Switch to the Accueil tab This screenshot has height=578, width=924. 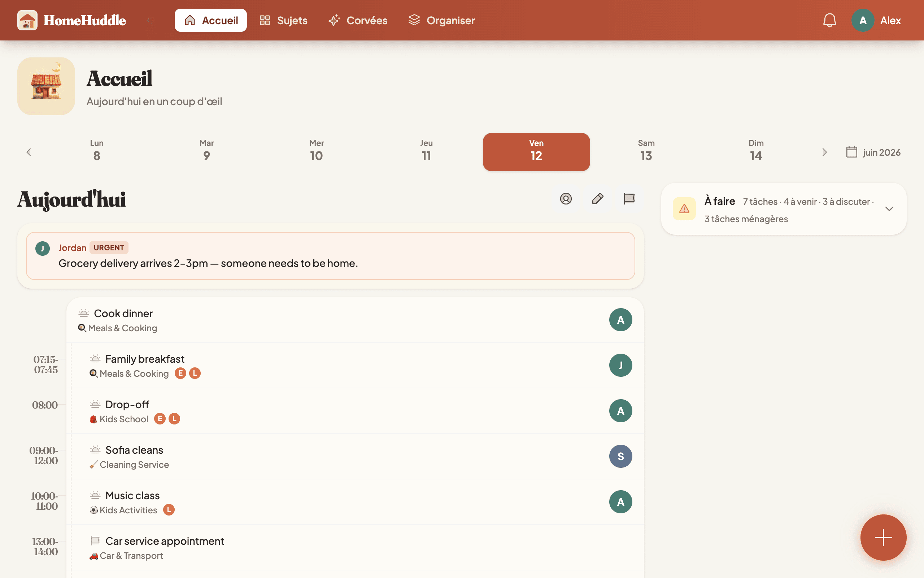point(211,20)
